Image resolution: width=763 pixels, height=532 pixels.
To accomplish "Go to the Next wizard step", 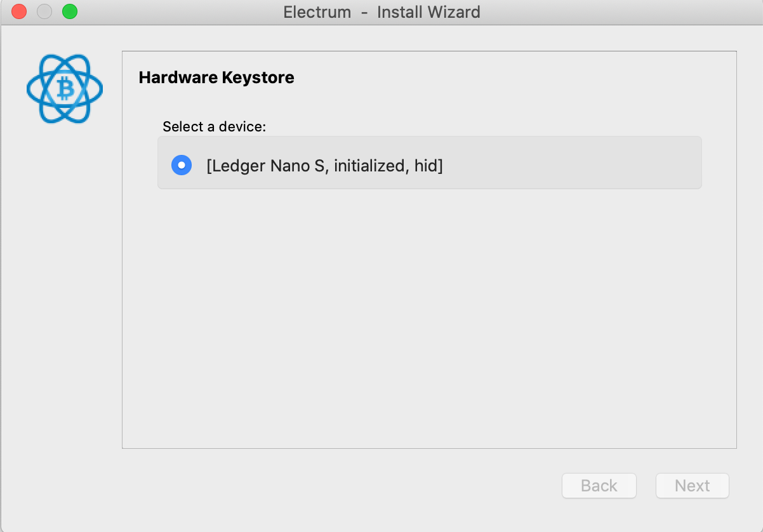I will pyautogui.click(x=692, y=486).
